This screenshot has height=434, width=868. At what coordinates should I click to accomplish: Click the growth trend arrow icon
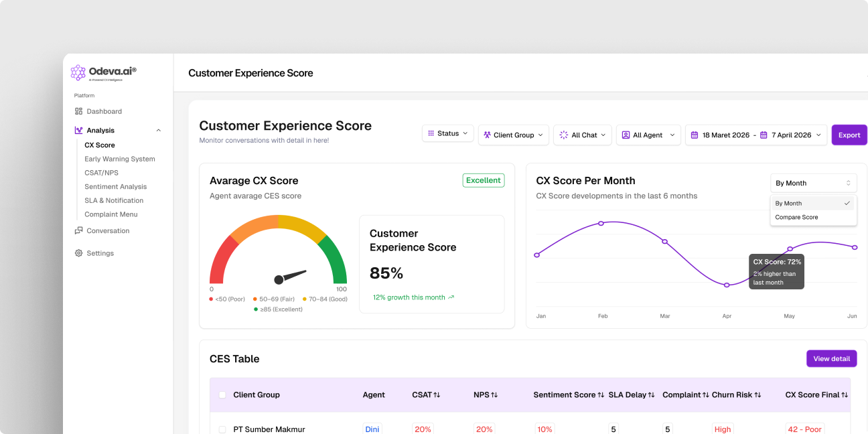451,297
